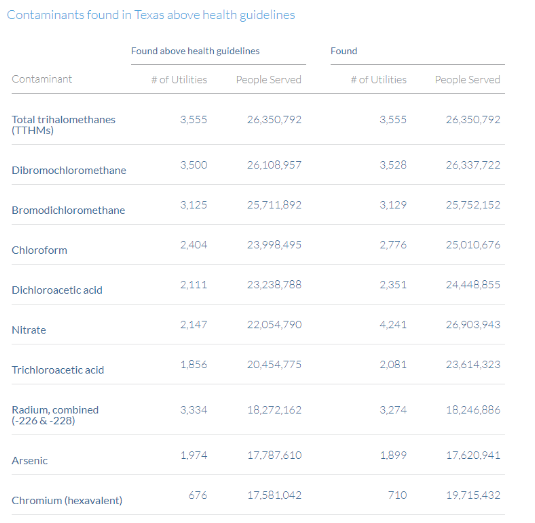Open the Nitrate contaminant link
The height and width of the screenshot is (523, 535).
29,330
